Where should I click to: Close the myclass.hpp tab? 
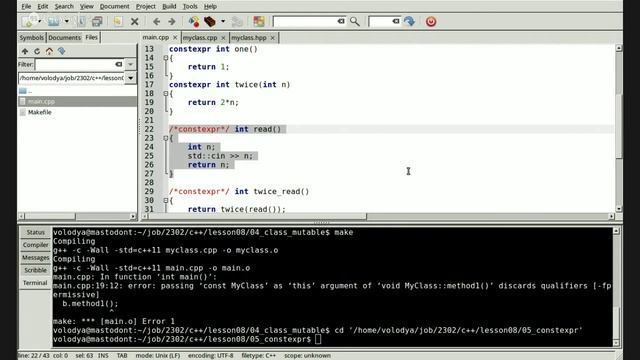tap(273, 38)
